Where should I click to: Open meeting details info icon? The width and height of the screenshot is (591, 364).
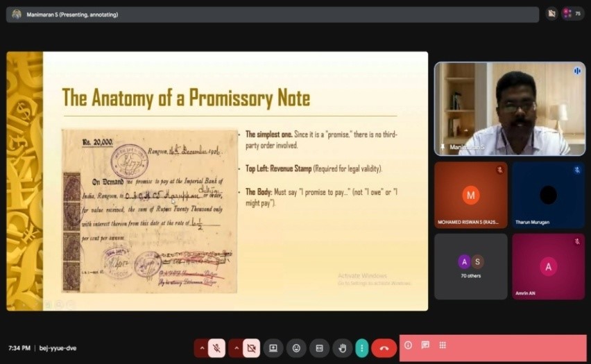tap(408, 345)
